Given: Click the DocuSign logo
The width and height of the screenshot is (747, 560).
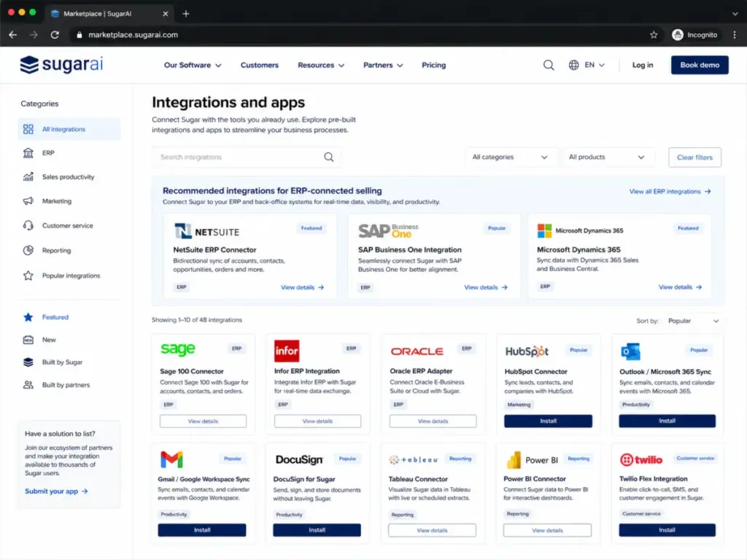Looking at the screenshot, I should pos(299,459).
